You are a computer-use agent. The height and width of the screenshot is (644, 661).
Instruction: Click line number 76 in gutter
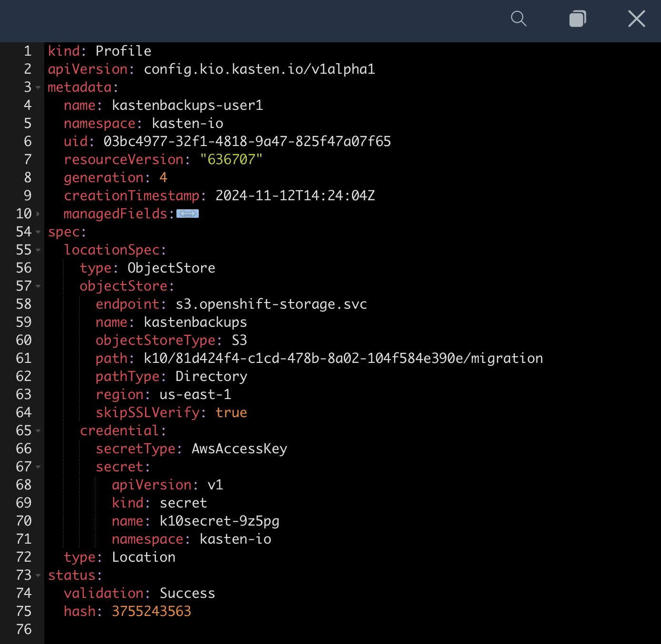pyautogui.click(x=24, y=629)
